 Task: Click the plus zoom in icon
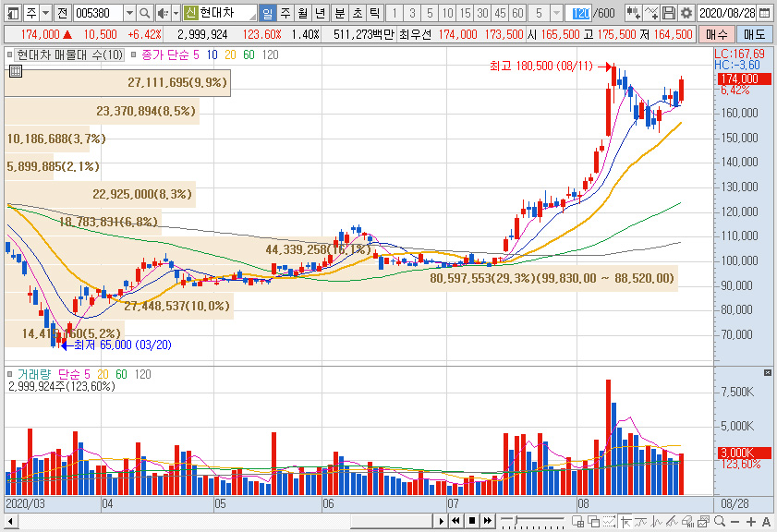coord(751,522)
